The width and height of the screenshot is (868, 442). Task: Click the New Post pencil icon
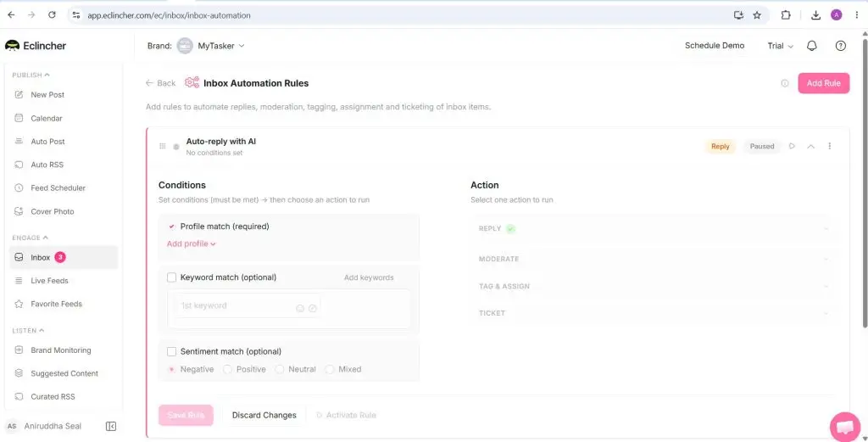[x=19, y=95]
